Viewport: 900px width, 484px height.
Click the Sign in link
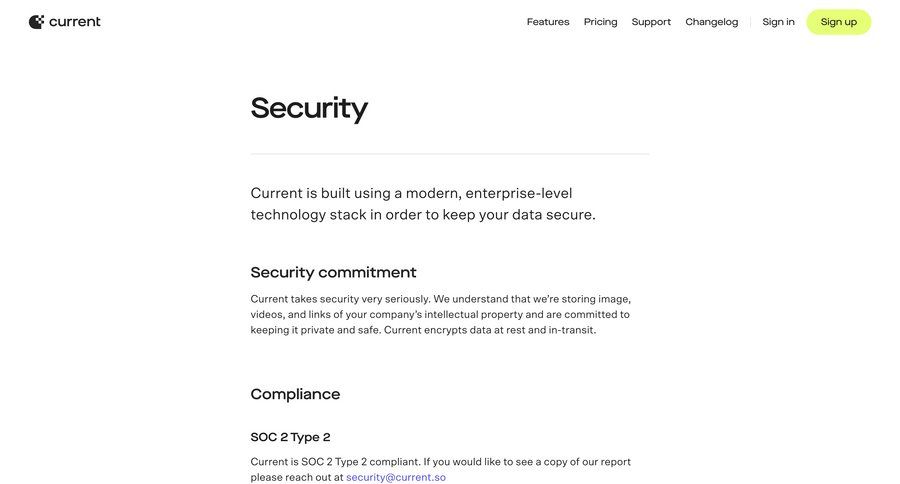778,22
